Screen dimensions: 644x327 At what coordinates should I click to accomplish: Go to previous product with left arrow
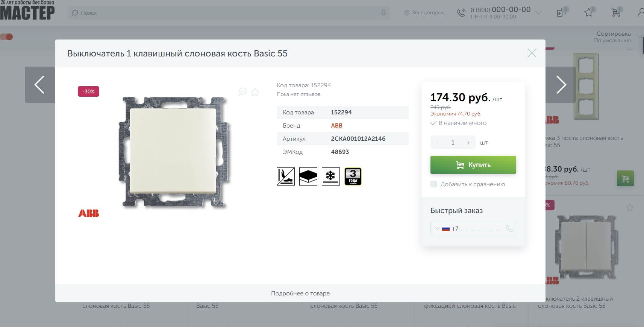pyautogui.click(x=40, y=85)
